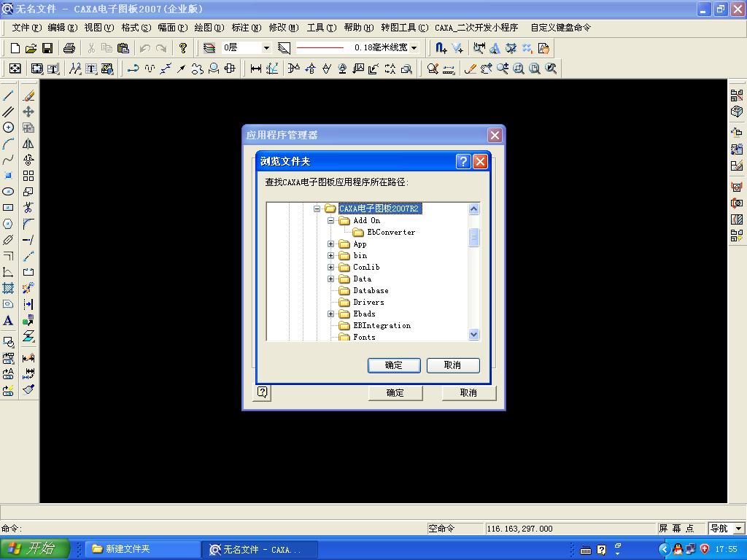Select the EbConverter folder
This screenshot has width=747, height=560.
coord(391,233)
